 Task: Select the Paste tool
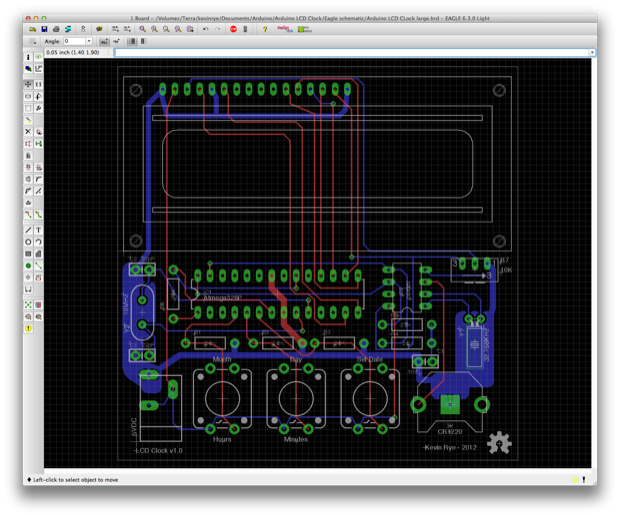[x=28, y=120]
